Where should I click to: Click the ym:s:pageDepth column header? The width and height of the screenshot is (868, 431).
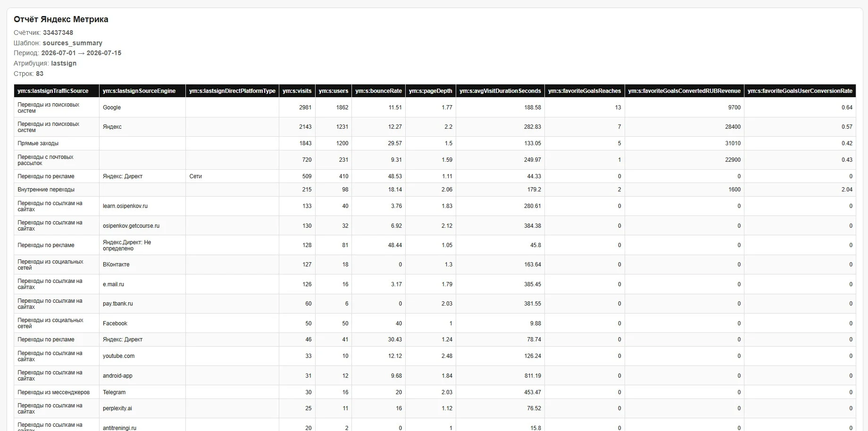[431, 91]
